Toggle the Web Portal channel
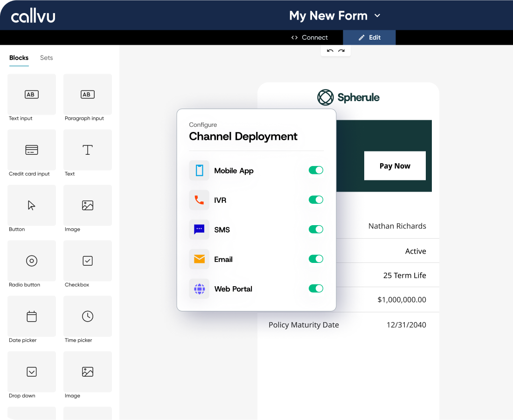This screenshot has width=513, height=420. click(316, 289)
